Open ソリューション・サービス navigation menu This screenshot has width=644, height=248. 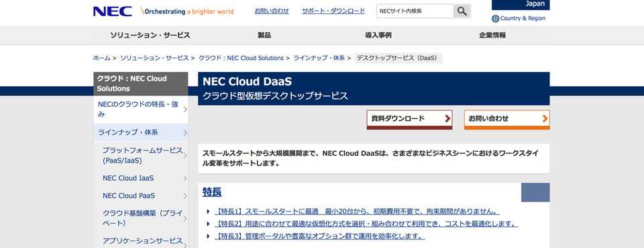point(150,36)
